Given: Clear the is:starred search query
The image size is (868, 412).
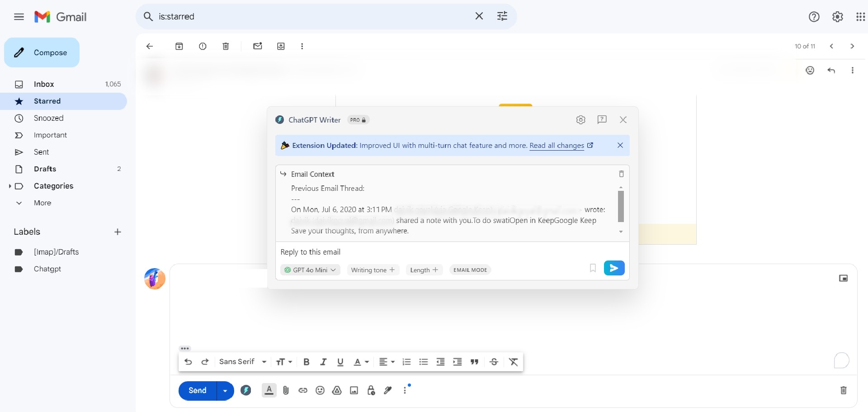Looking at the screenshot, I should pyautogui.click(x=479, y=16).
